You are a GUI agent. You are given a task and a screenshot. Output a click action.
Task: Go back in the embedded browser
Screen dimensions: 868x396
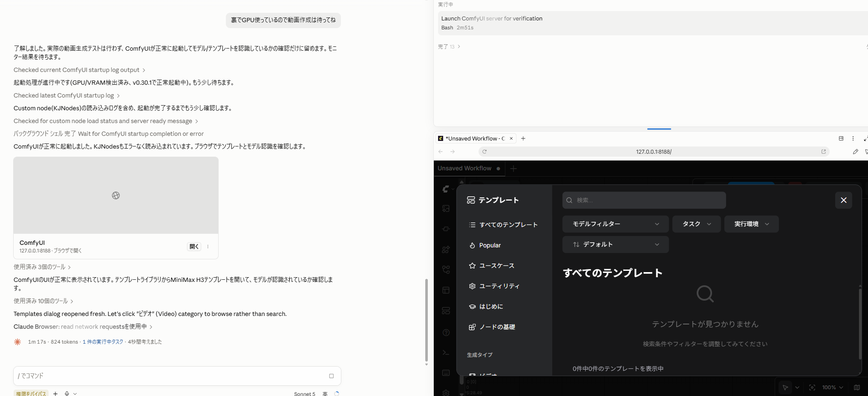tap(441, 152)
